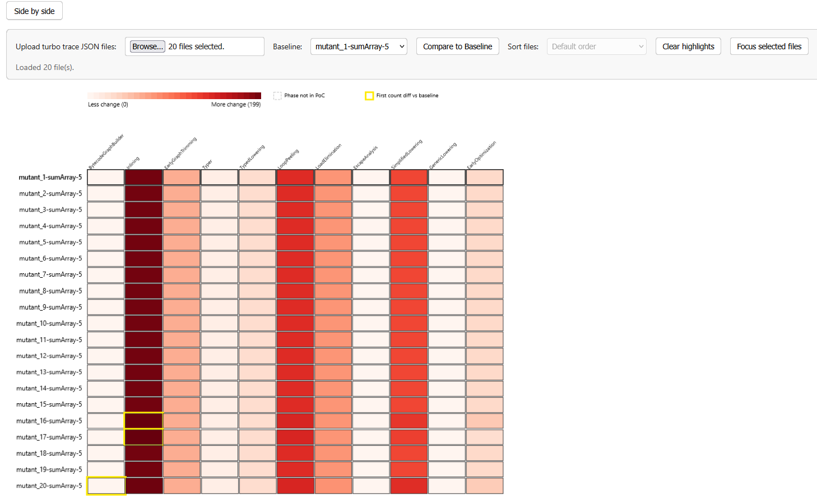Select the EarlyOptimization column header

coord(482,155)
